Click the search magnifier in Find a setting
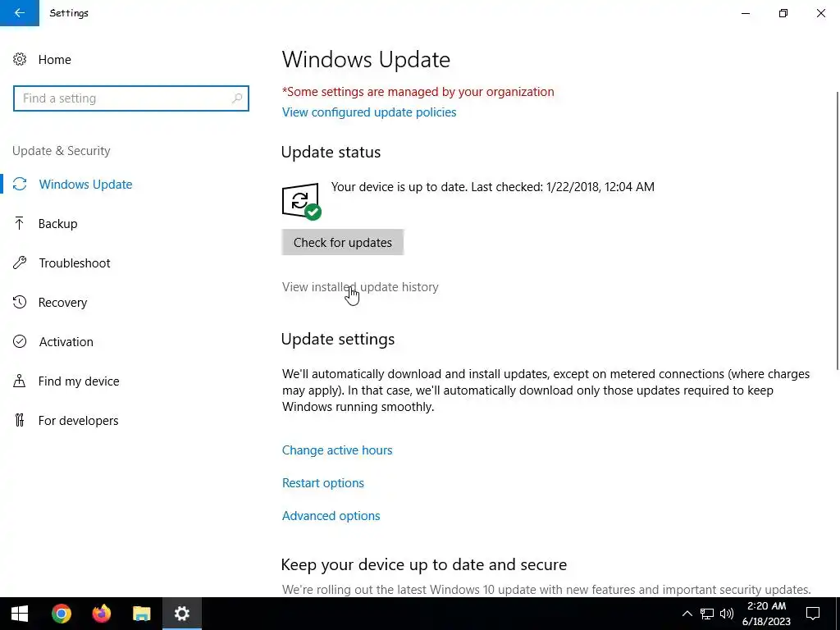This screenshot has width=840, height=630. tap(237, 98)
